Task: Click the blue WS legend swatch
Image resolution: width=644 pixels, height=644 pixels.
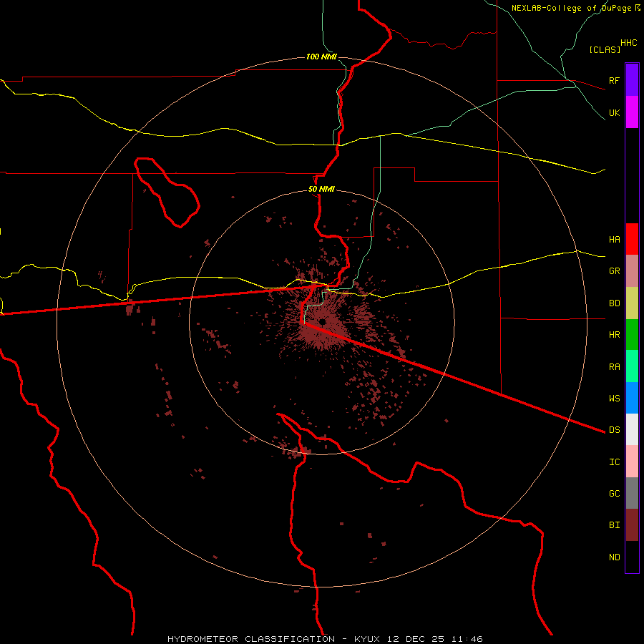Action: pos(632,398)
